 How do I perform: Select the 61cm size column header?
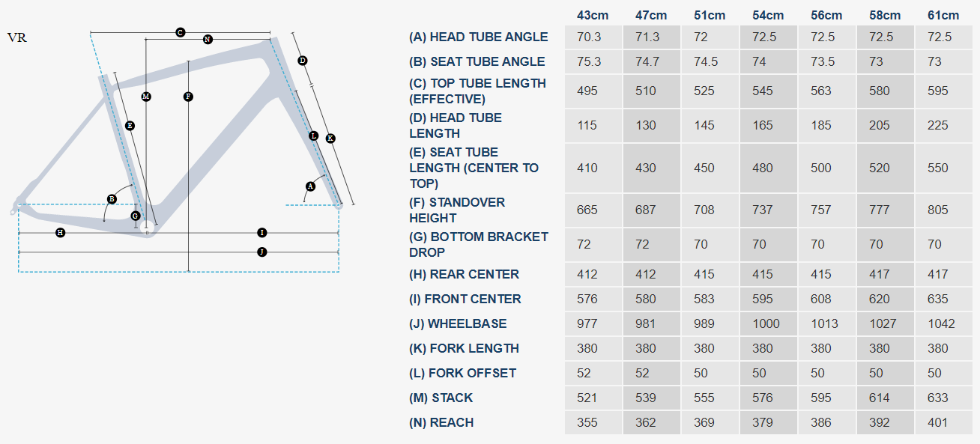[x=943, y=15]
